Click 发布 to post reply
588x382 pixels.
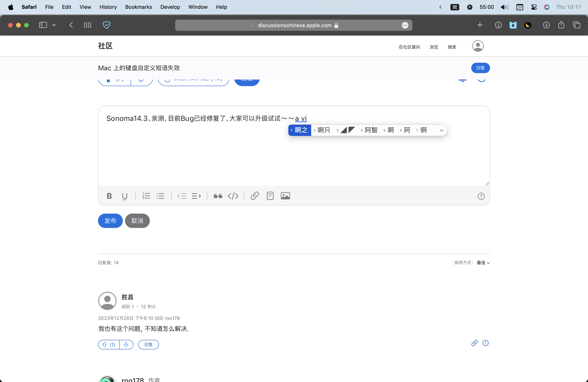pos(110,221)
